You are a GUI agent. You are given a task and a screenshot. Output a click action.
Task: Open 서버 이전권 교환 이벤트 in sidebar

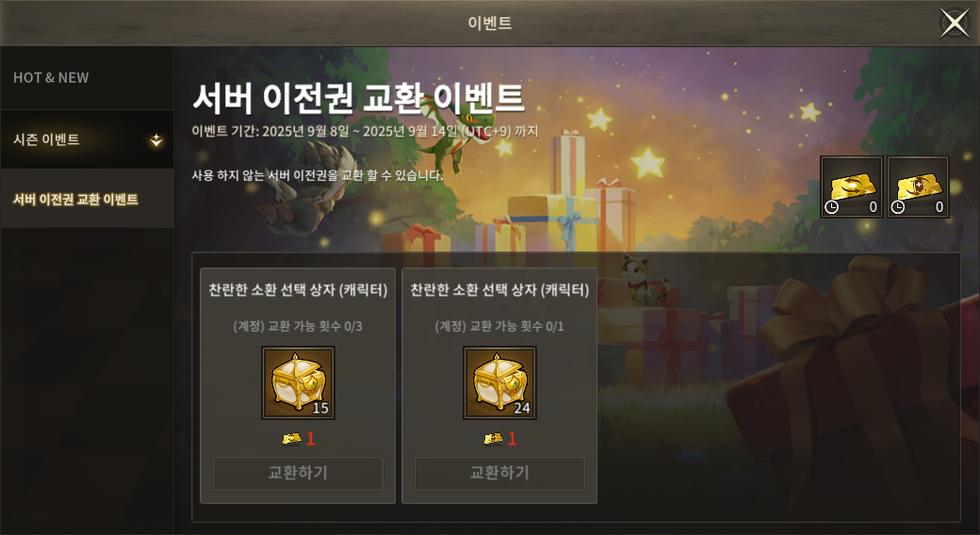click(x=87, y=200)
